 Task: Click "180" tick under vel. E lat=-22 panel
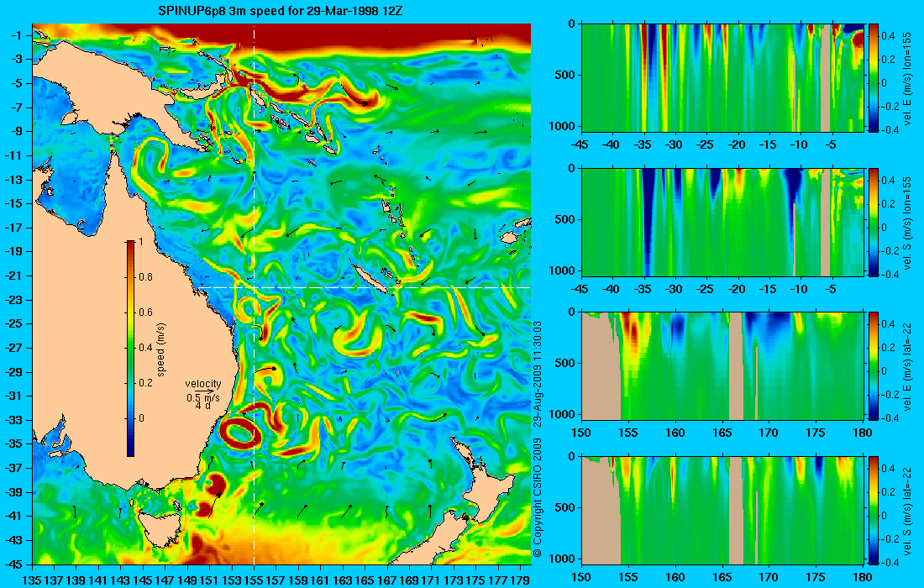863,433
